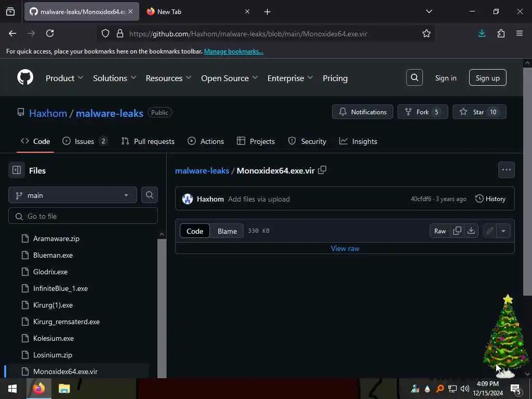Copy raw file contents icon
This screenshot has height=399, width=532.
(x=457, y=231)
